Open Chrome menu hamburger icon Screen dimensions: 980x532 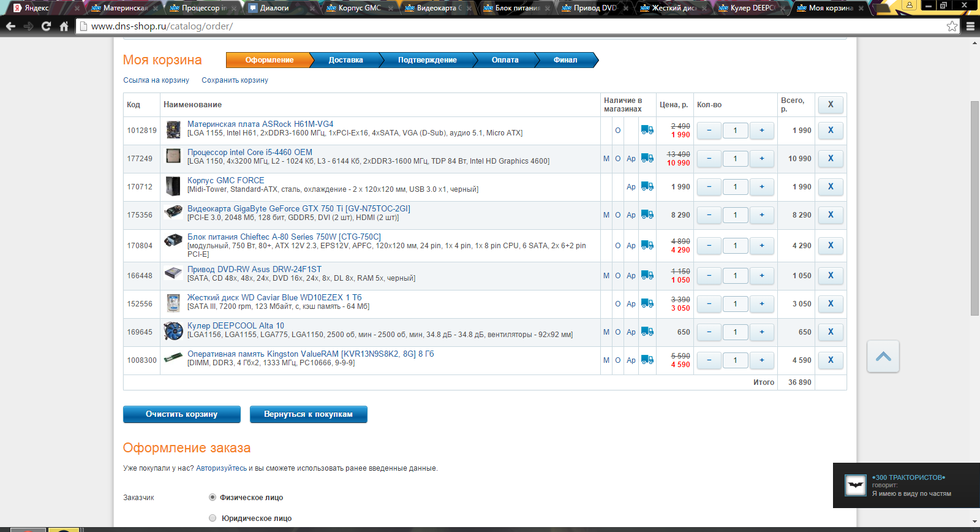(x=970, y=26)
